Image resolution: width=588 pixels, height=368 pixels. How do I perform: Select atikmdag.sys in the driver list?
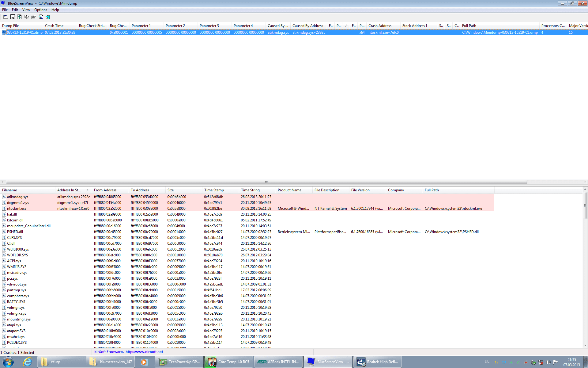pos(17,197)
